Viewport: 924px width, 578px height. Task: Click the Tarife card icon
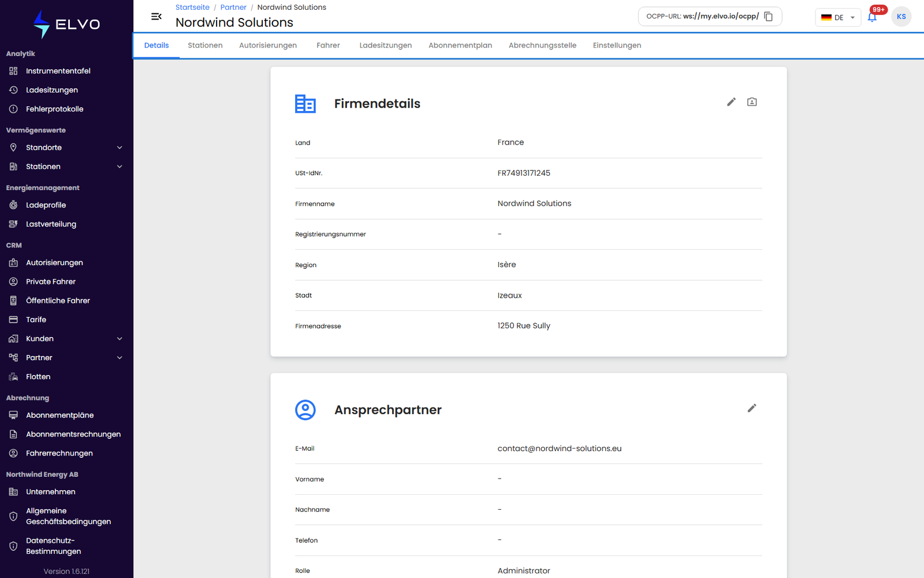13,320
